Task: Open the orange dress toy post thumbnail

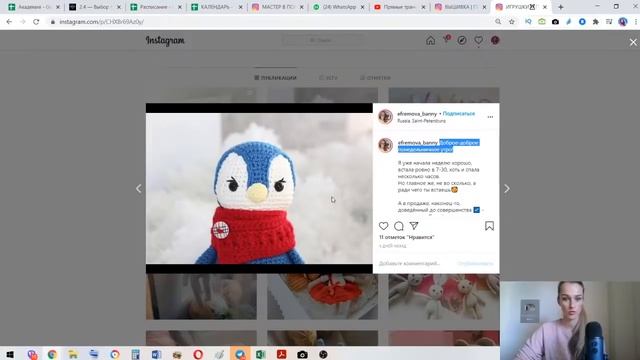Action: (322, 296)
